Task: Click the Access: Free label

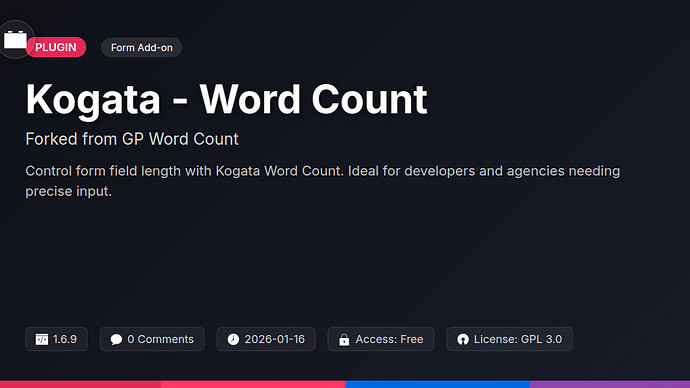Action: 389,339
